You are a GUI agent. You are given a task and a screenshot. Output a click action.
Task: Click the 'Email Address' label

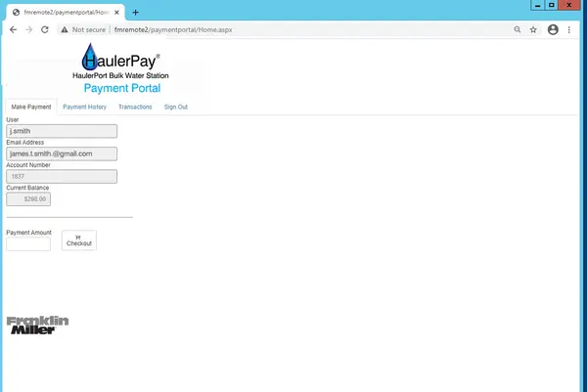coord(25,142)
